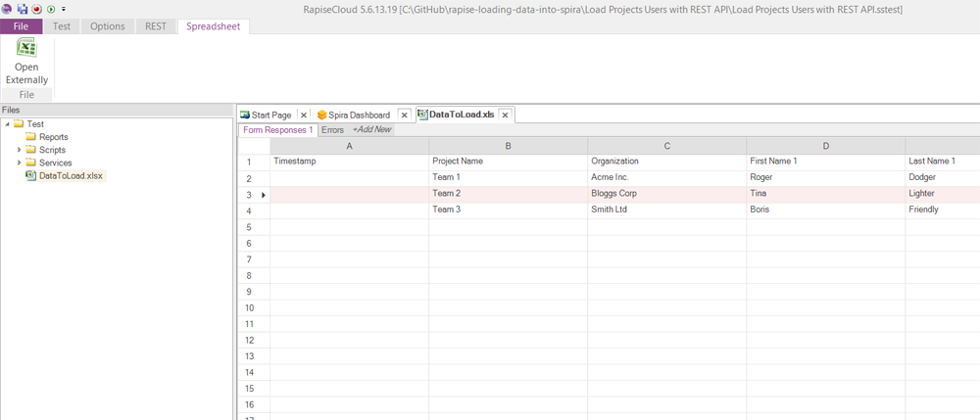
Task: Click +Add New to add a sheet
Action: tap(371, 129)
